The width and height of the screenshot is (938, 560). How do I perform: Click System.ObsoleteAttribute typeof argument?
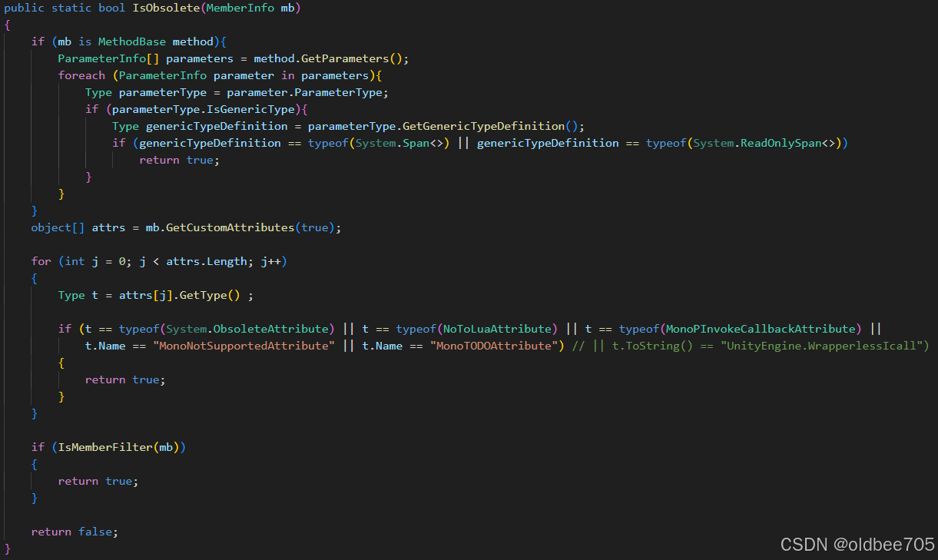[x=247, y=330]
